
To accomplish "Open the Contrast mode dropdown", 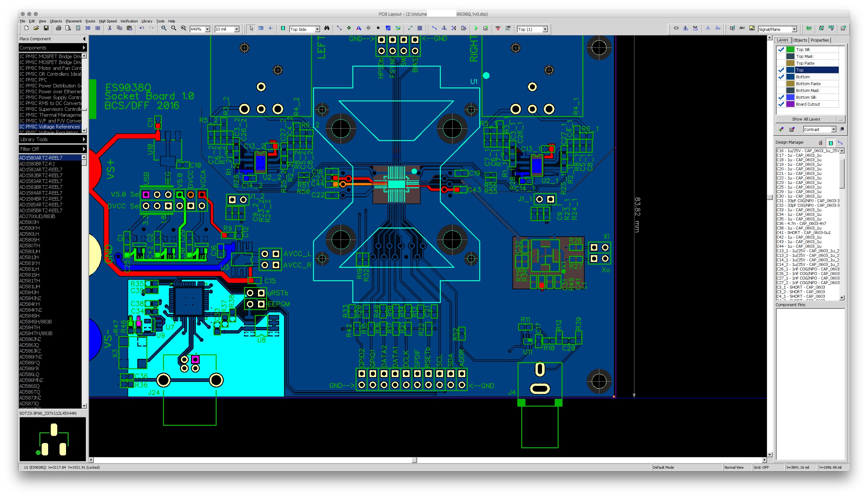I will coord(833,129).
